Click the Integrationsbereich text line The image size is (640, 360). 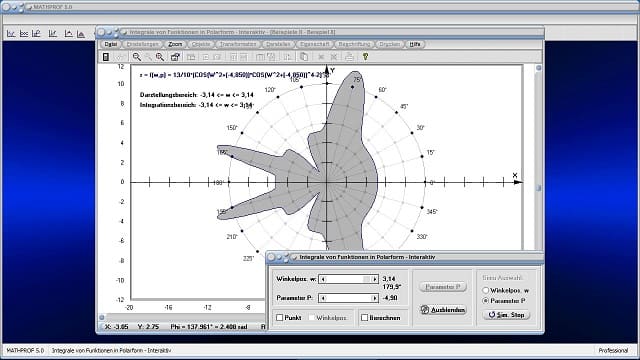[x=196, y=105]
